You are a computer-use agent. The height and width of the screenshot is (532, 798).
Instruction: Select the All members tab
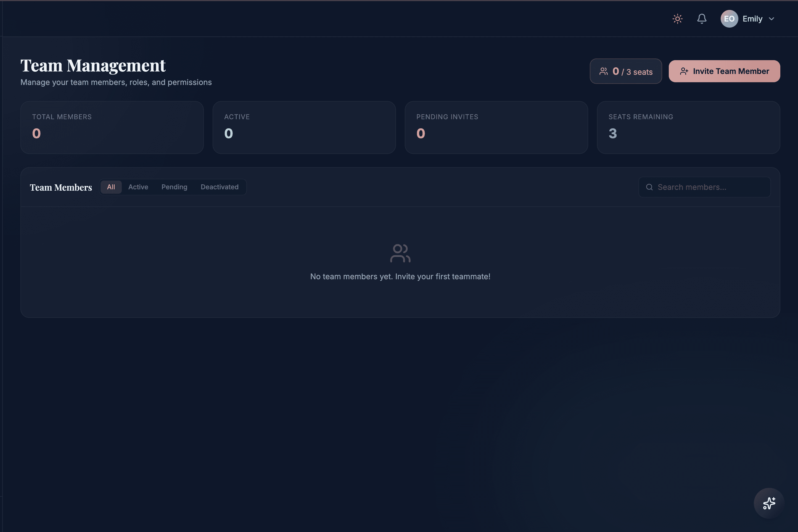pos(111,187)
